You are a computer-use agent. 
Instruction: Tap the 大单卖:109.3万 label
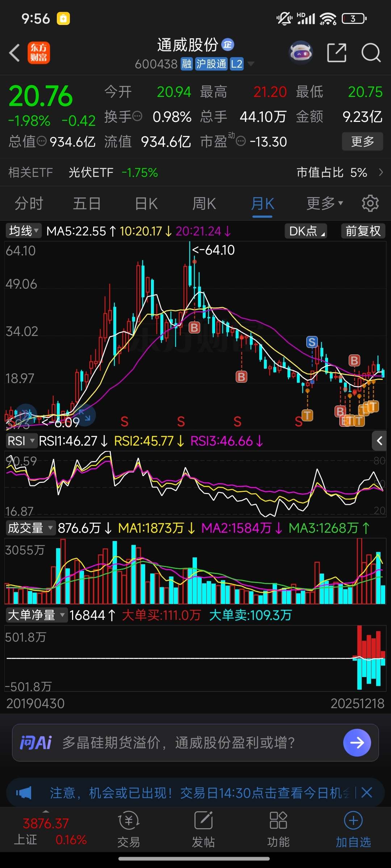coord(251,615)
